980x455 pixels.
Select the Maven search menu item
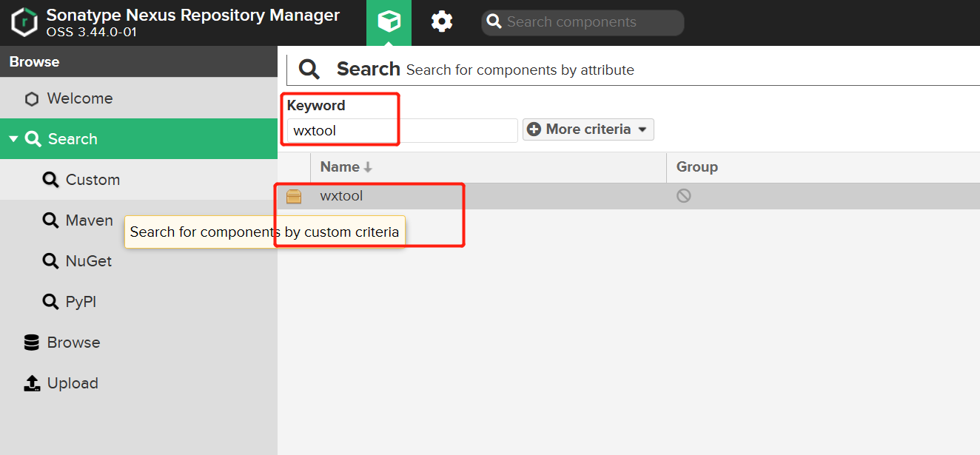tap(89, 220)
